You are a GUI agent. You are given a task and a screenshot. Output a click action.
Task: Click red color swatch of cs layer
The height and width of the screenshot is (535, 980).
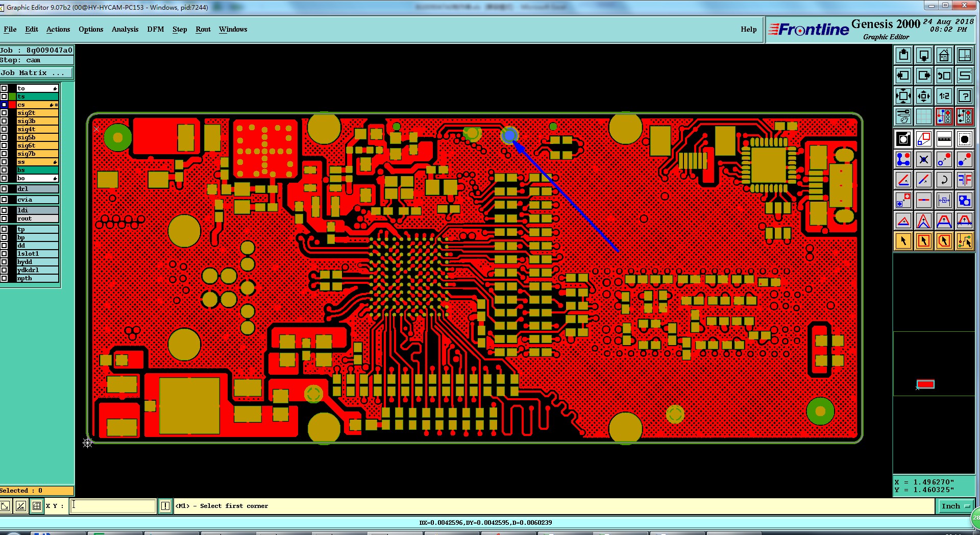click(12, 105)
